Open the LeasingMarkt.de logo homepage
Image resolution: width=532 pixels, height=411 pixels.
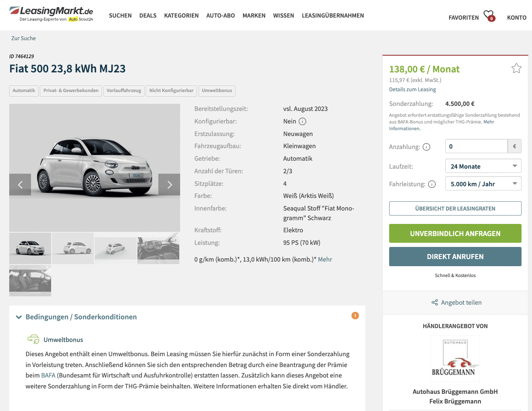tap(51, 14)
